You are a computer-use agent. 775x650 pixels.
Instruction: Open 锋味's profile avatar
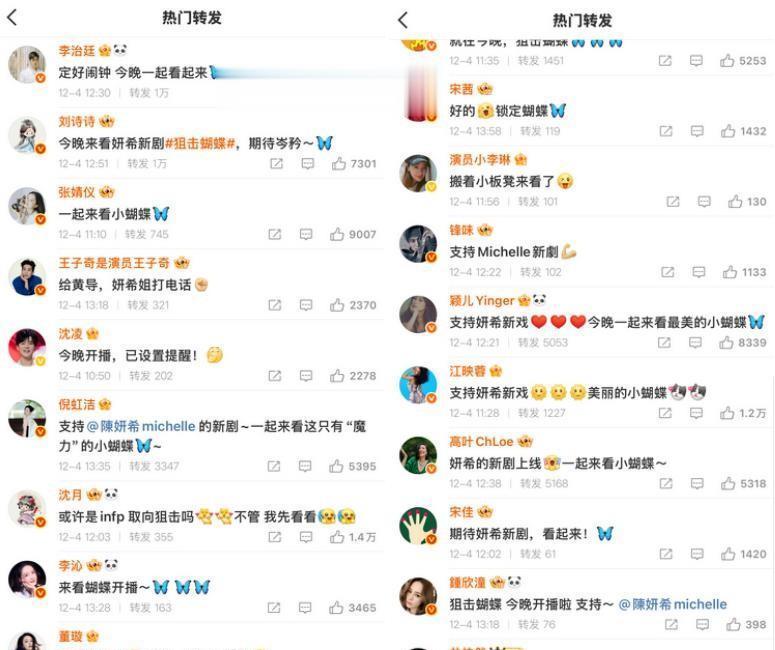coord(418,244)
